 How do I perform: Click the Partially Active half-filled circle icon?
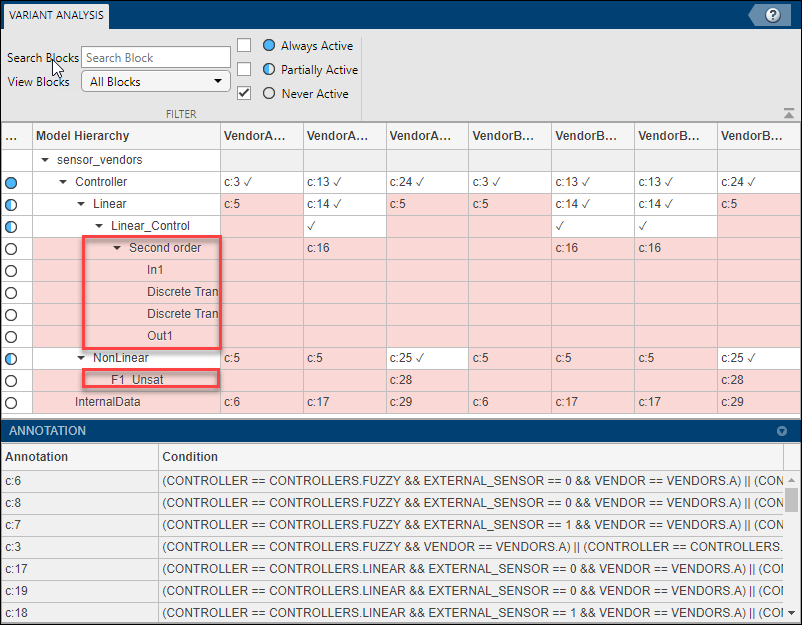[x=269, y=70]
